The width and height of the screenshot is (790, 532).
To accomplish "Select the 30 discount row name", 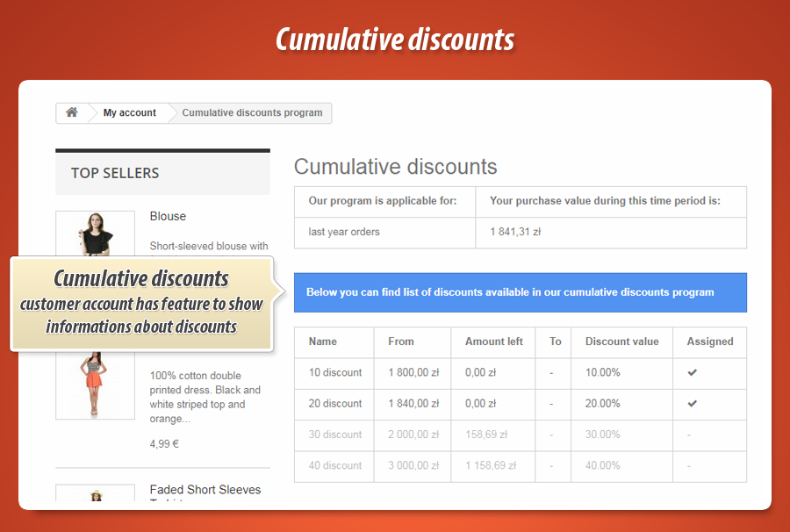I will 334,435.
